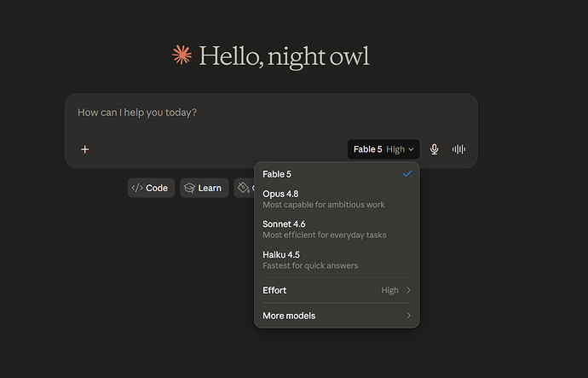Start voice dictation with microphone icon
This screenshot has height=378, width=588.
pyautogui.click(x=434, y=149)
